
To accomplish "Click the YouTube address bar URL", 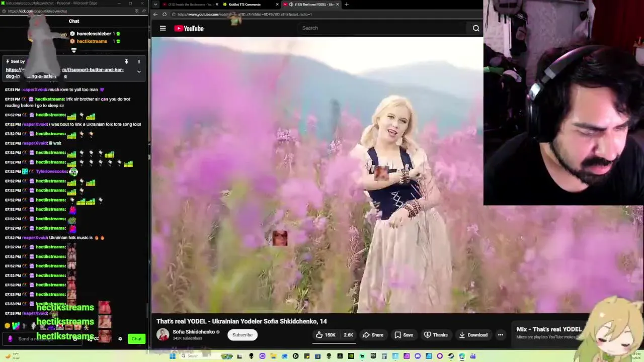I will point(245,14).
